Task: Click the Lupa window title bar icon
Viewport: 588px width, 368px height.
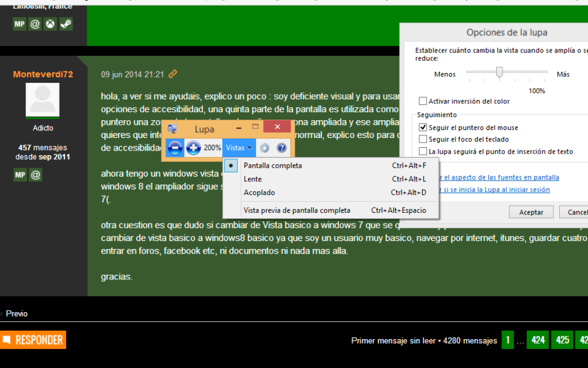Action: tap(172, 129)
